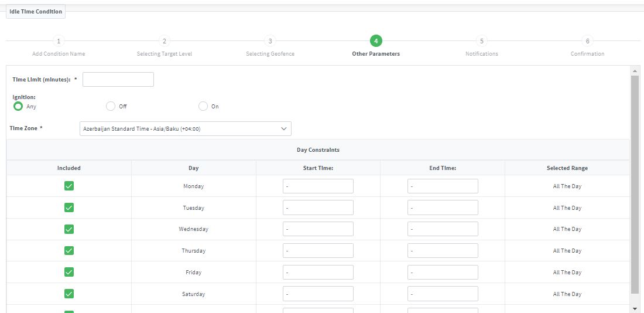Image resolution: width=644 pixels, height=313 pixels.
Task: Open the Selecting Target Level step label
Action: tap(165, 54)
